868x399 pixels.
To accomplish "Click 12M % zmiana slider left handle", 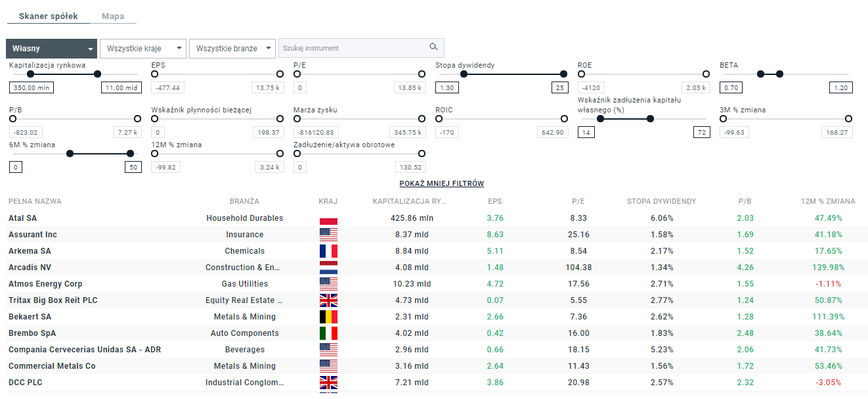I will pos(155,153).
